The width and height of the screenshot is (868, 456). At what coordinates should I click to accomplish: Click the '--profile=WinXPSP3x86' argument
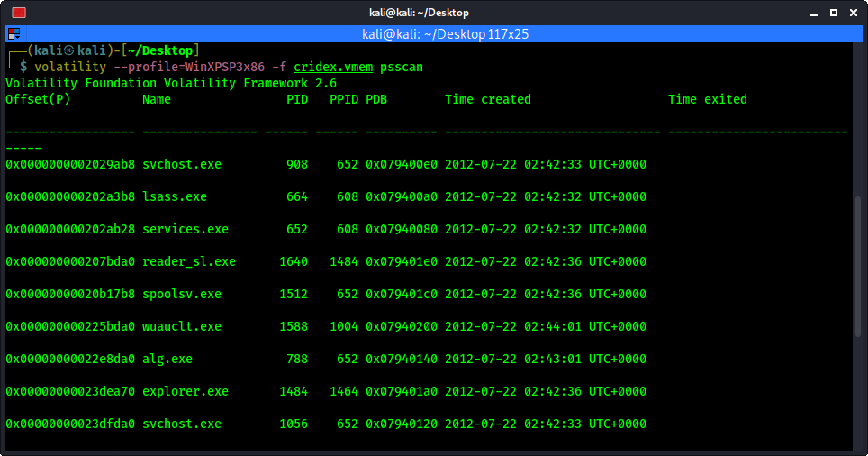point(189,67)
